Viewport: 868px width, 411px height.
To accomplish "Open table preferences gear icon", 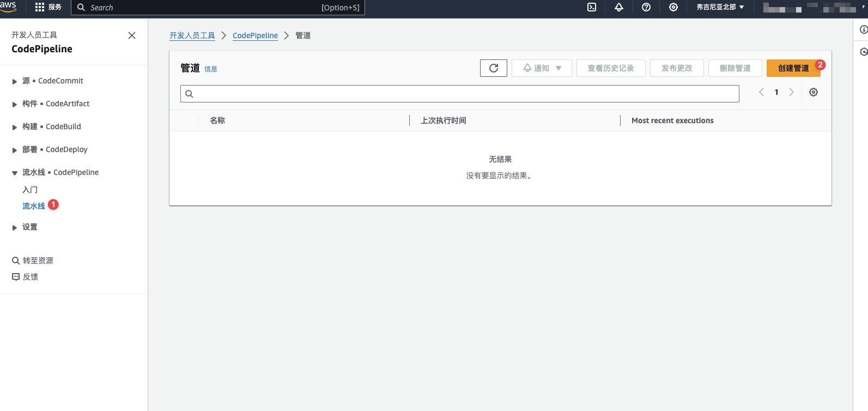I will pos(814,92).
